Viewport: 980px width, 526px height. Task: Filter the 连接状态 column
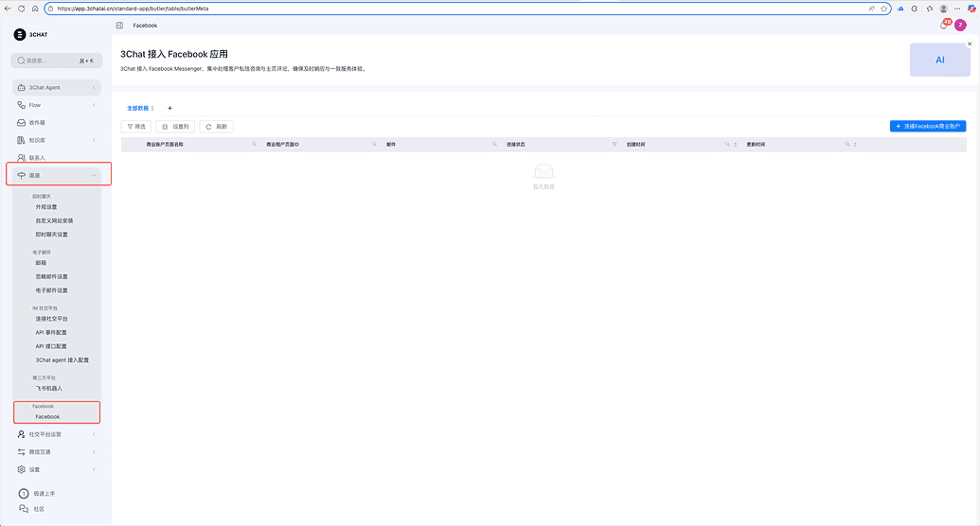tap(615, 145)
